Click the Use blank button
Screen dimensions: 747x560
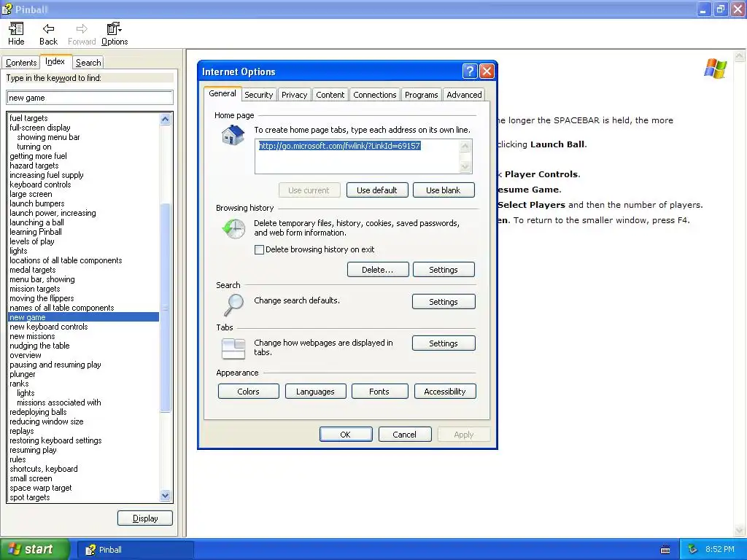(x=444, y=190)
